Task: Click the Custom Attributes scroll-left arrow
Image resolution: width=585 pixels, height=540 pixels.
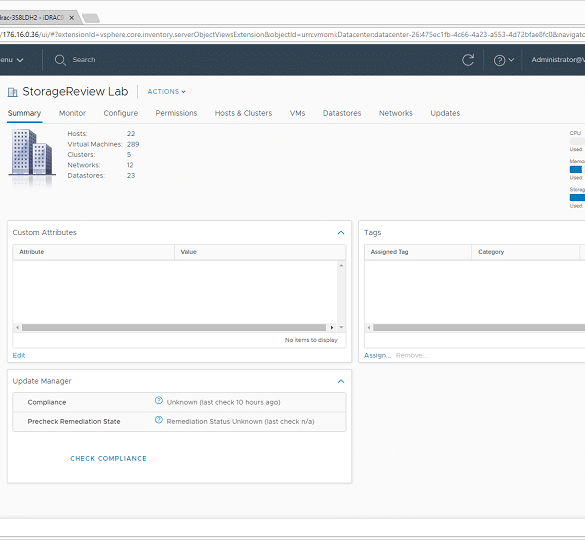Action: tap(17, 327)
